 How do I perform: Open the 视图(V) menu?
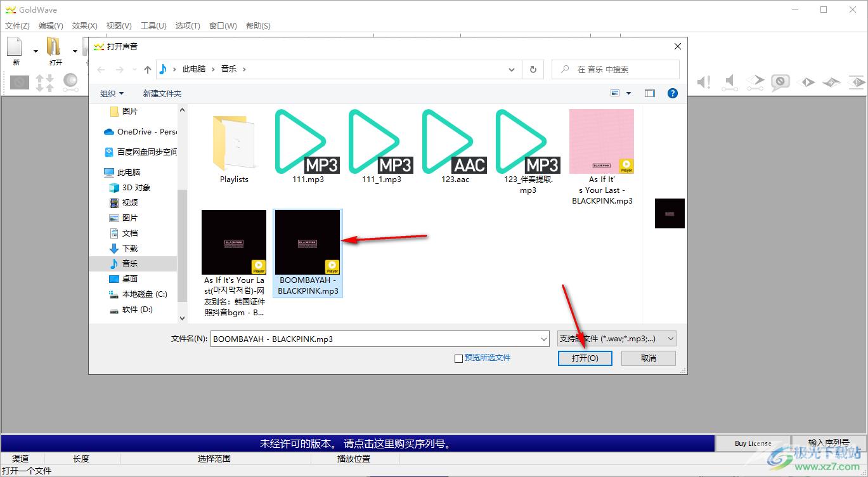(119, 26)
